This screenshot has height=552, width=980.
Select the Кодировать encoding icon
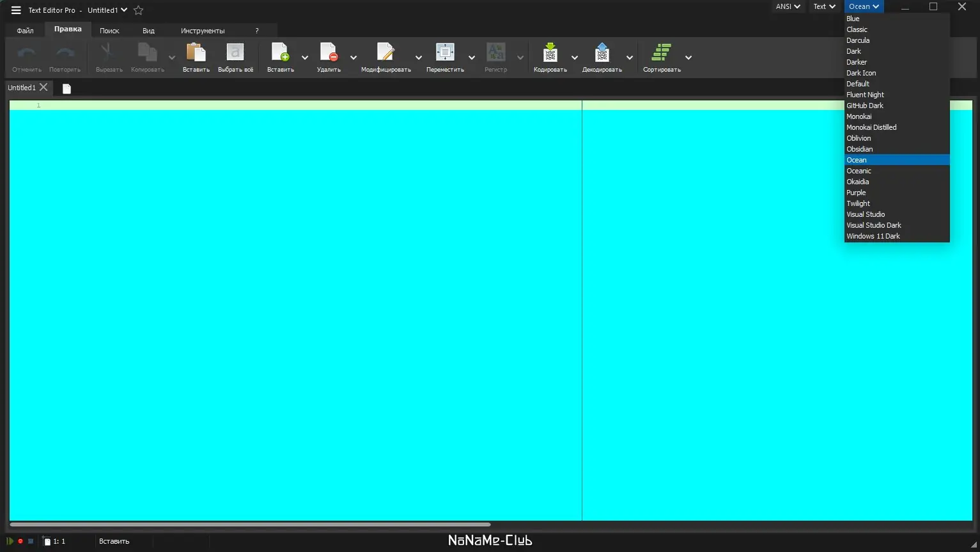(550, 52)
